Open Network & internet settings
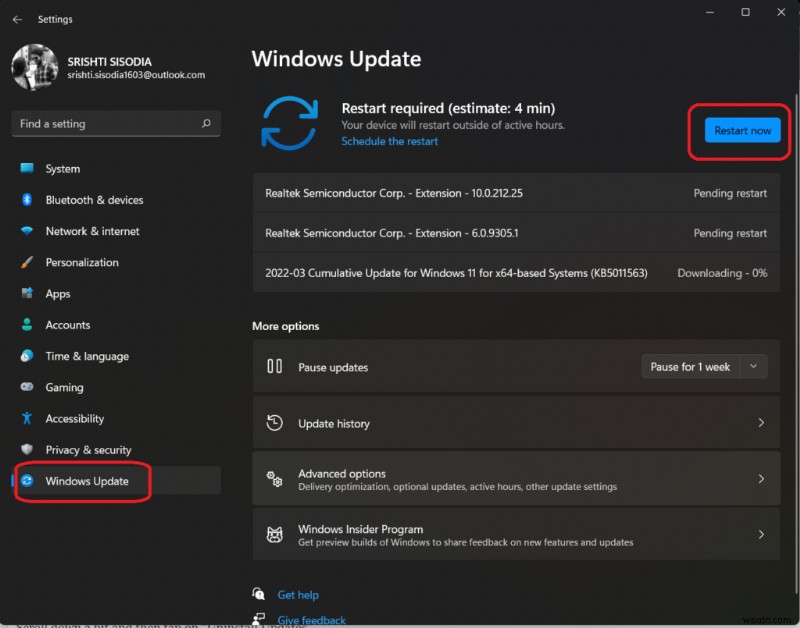800x628 pixels. pos(95,231)
